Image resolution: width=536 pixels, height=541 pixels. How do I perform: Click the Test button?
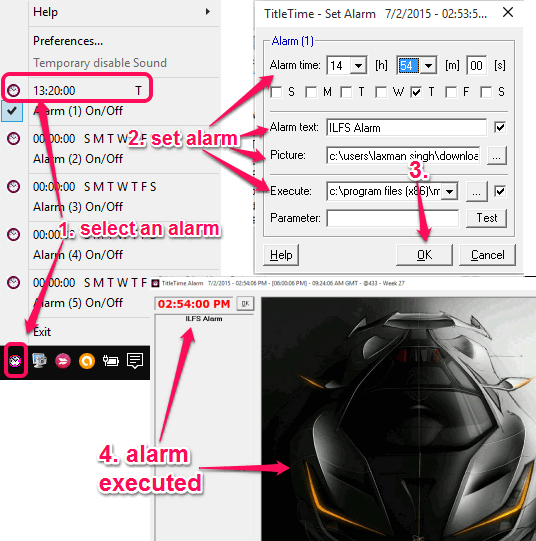coord(486,218)
